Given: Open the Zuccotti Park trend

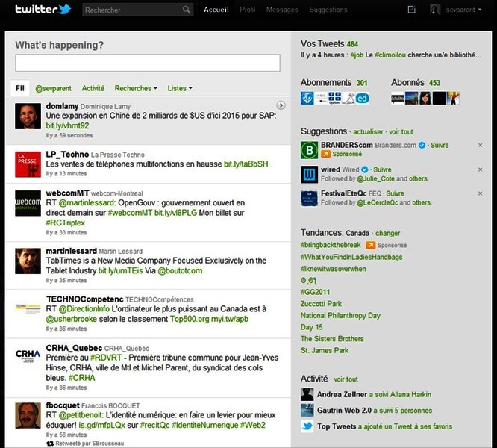Looking at the screenshot, I should tap(321, 304).
